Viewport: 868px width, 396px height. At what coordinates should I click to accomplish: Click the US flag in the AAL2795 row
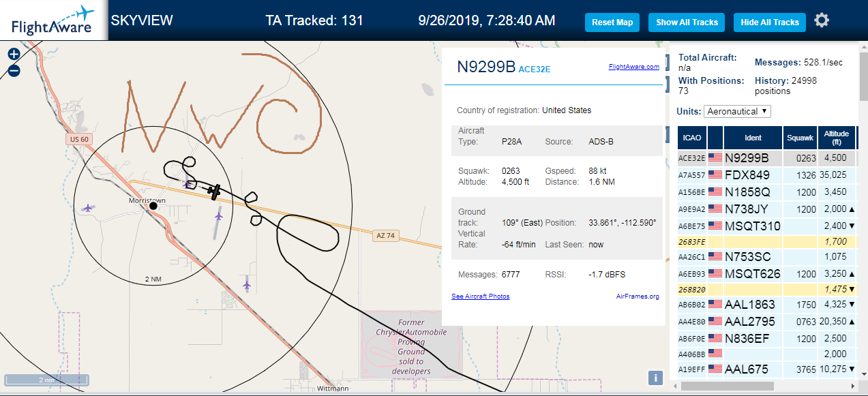coord(715,322)
